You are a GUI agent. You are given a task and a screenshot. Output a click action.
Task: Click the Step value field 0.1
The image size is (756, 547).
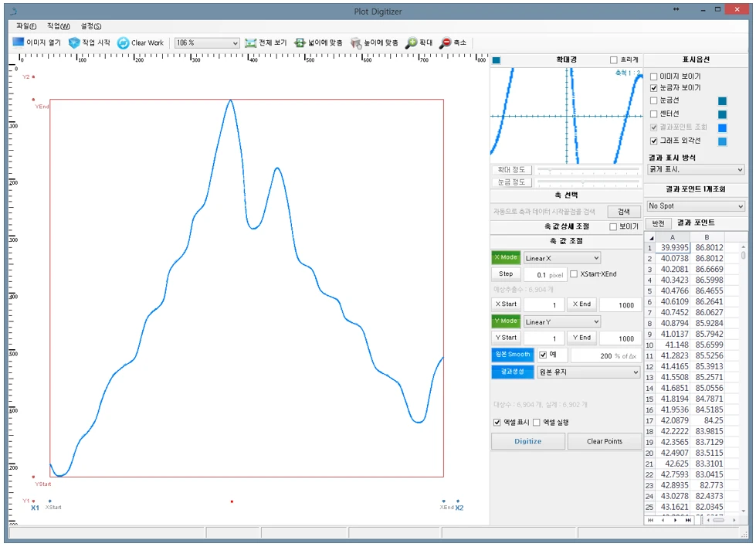pos(545,275)
